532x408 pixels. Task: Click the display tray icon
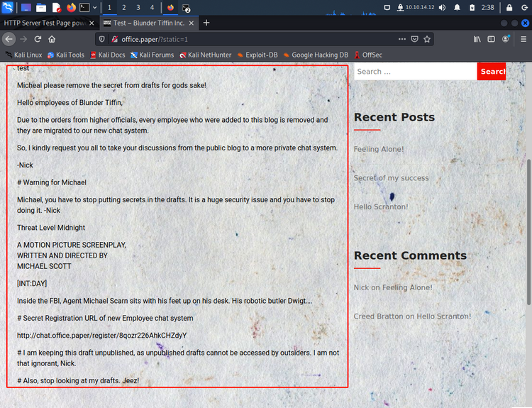point(387,8)
